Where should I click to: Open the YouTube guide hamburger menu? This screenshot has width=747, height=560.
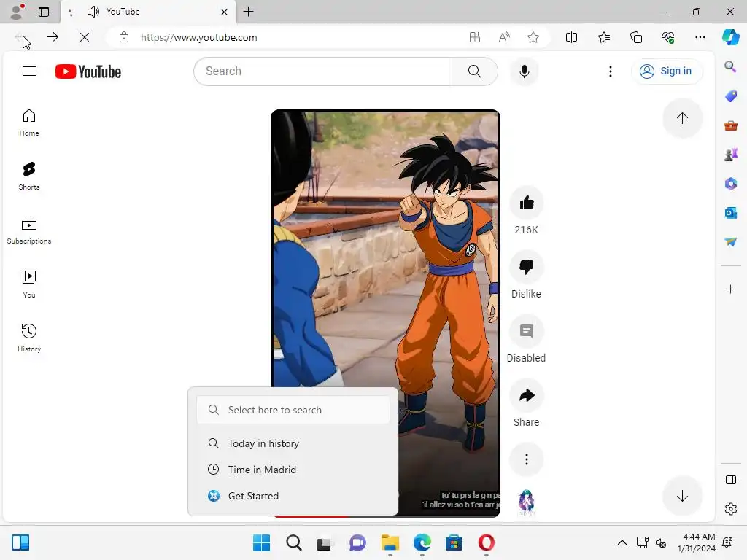pyautogui.click(x=29, y=71)
